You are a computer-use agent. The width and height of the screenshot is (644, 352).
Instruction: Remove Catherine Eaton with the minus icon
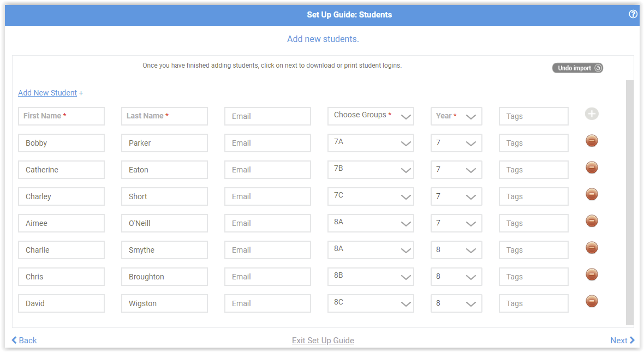pos(592,168)
